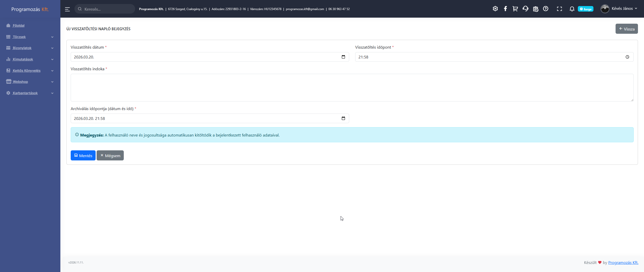Click the Facebook icon in top bar

[x=505, y=9]
